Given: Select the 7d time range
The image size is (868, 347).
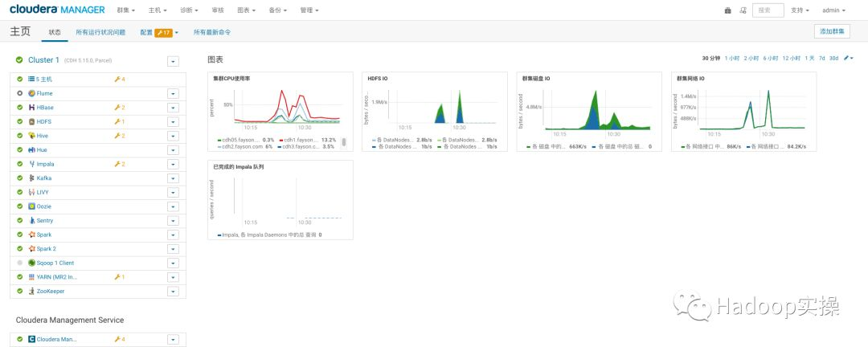Looking at the screenshot, I should [x=822, y=58].
